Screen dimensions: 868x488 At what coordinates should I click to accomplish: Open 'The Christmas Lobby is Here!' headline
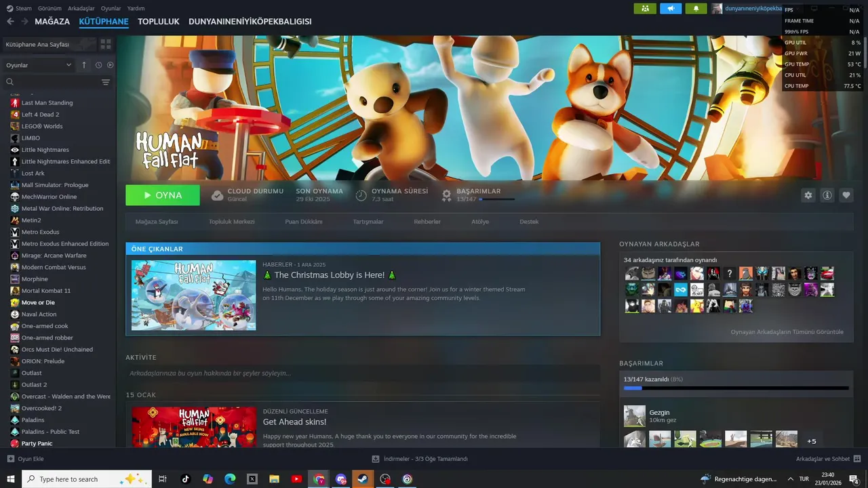coord(330,275)
